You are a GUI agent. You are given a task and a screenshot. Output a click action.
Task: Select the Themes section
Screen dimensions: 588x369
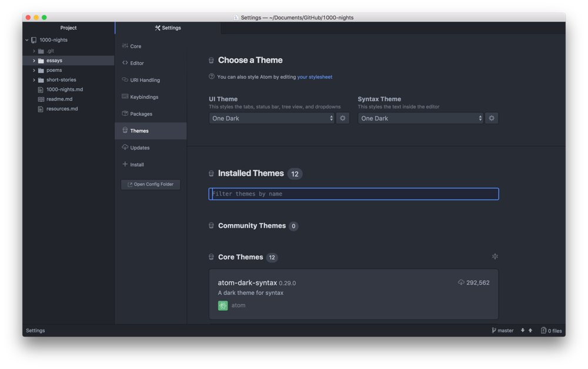click(151, 131)
